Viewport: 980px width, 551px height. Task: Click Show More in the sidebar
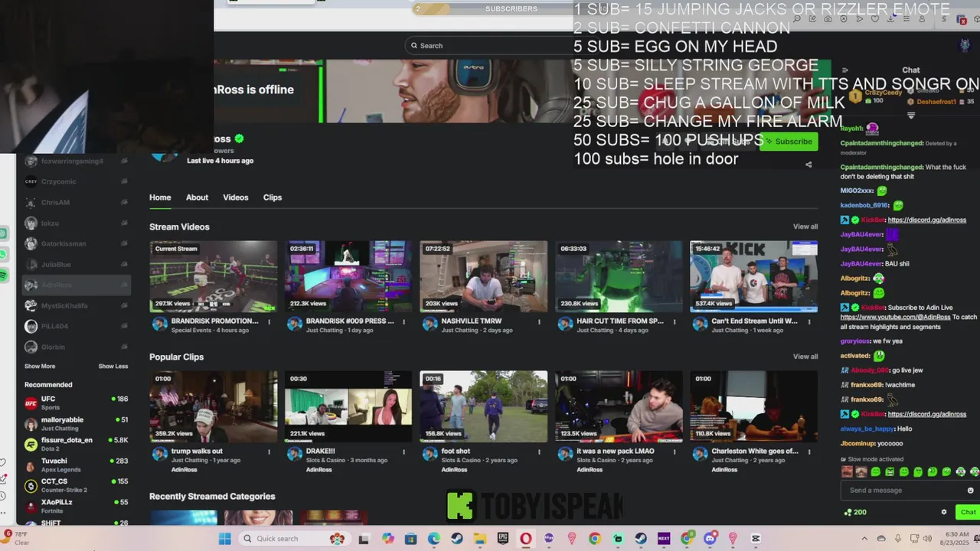pyautogui.click(x=40, y=367)
